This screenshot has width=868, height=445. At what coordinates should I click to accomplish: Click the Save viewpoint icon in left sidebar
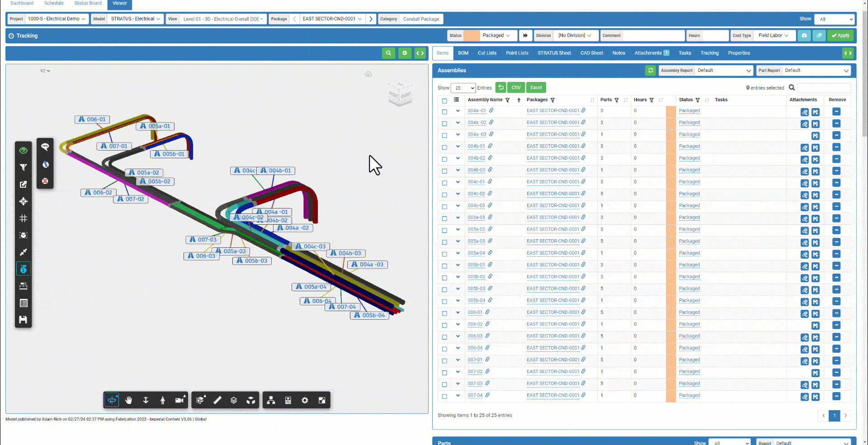point(24,320)
